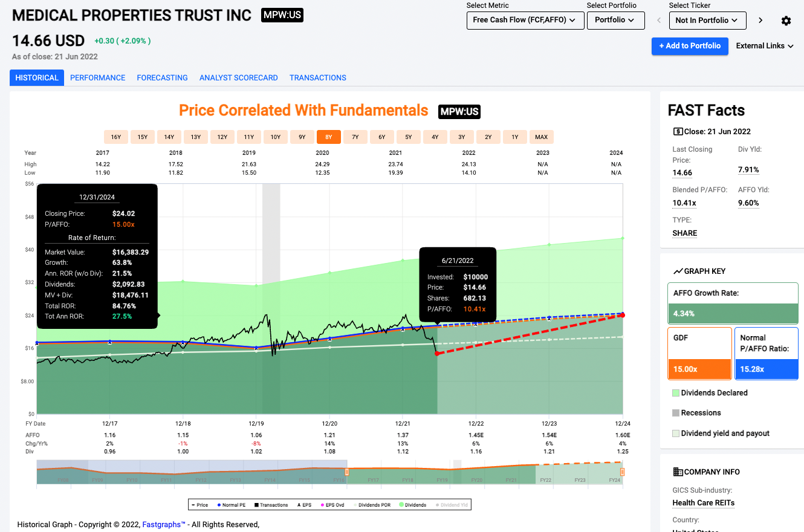This screenshot has height=532, width=804.
Task: Click the dollar icon beside Close date
Action: tap(678, 132)
